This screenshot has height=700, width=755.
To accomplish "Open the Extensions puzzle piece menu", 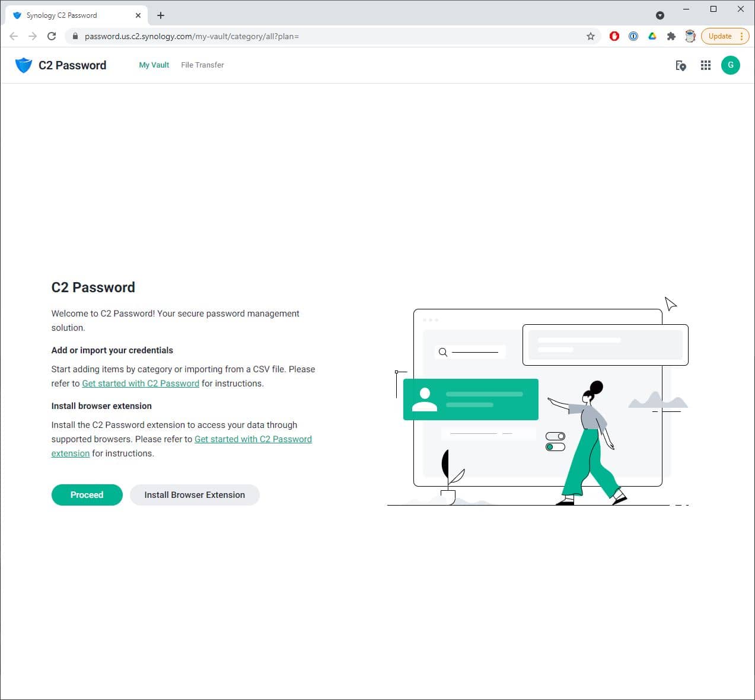I will click(x=671, y=36).
